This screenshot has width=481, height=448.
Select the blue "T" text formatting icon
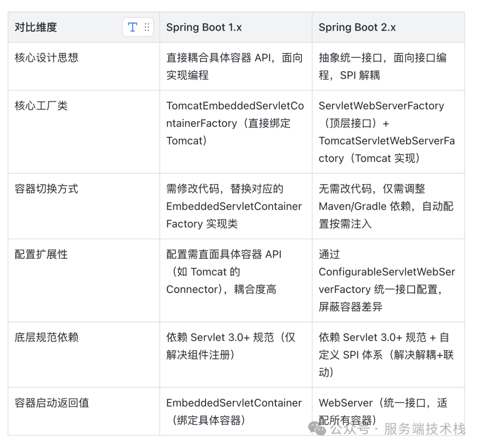tap(132, 27)
